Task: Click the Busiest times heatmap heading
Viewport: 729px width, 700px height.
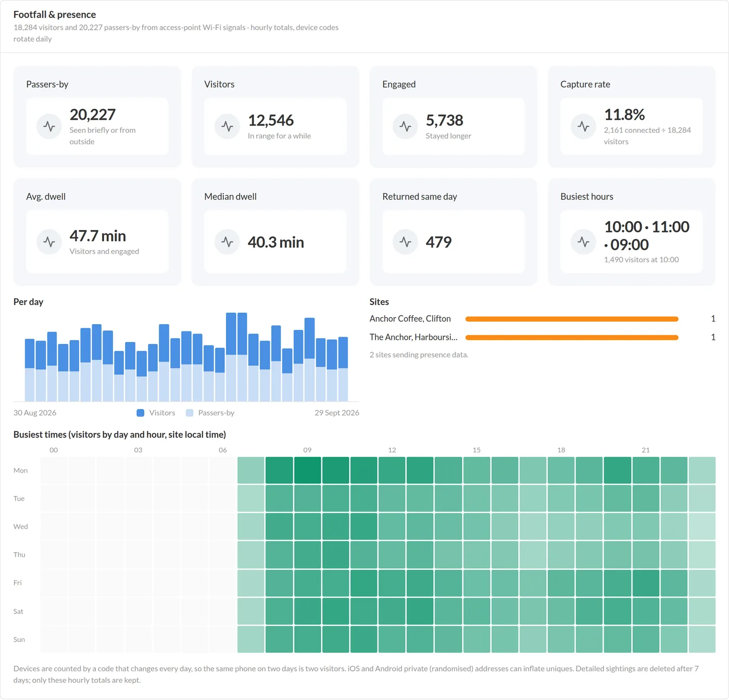Action: pyautogui.click(x=120, y=435)
